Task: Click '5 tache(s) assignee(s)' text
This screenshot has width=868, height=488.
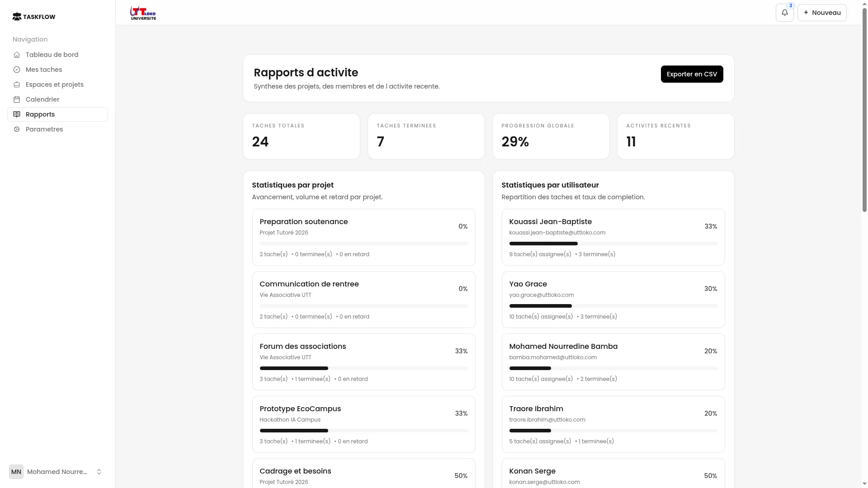Action: [540, 441]
